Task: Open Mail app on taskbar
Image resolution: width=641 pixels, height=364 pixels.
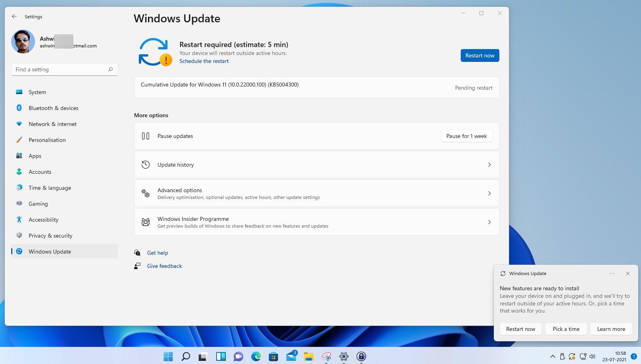Action: tap(291, 356)
